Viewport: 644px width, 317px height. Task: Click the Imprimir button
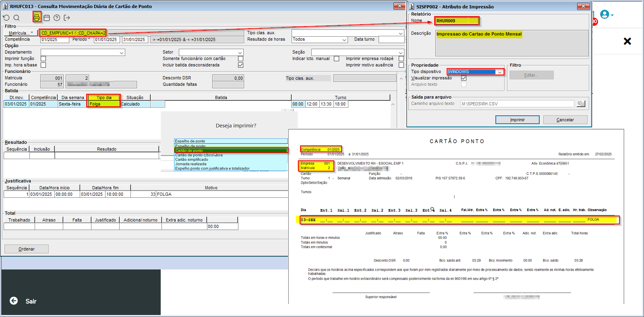(517, 120)
